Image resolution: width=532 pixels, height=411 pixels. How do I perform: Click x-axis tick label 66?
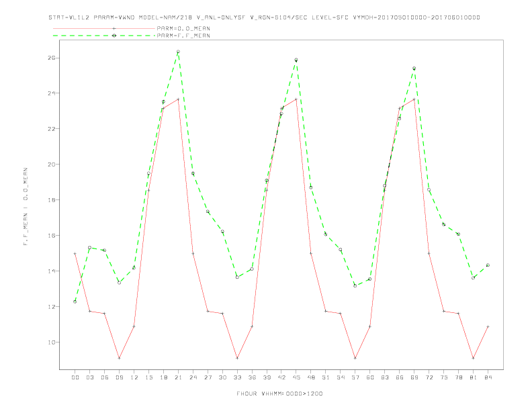pos(400,377)
